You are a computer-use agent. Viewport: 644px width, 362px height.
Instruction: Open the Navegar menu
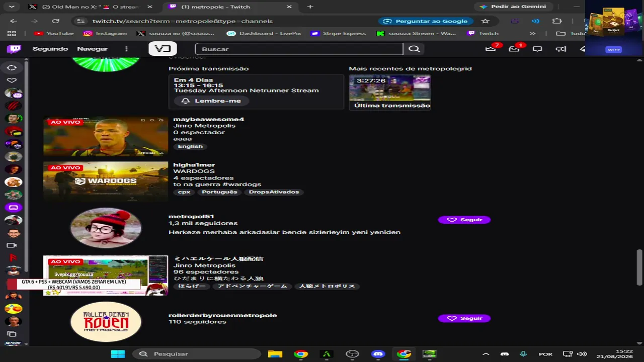click(x=93, y=49)
